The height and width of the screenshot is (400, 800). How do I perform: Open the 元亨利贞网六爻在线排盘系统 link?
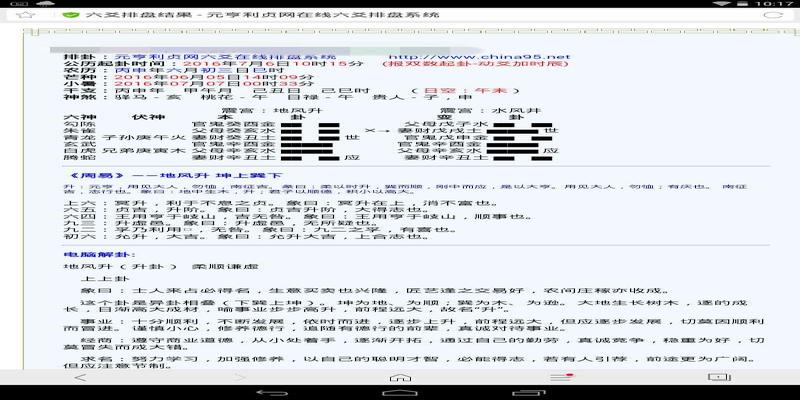226,57
